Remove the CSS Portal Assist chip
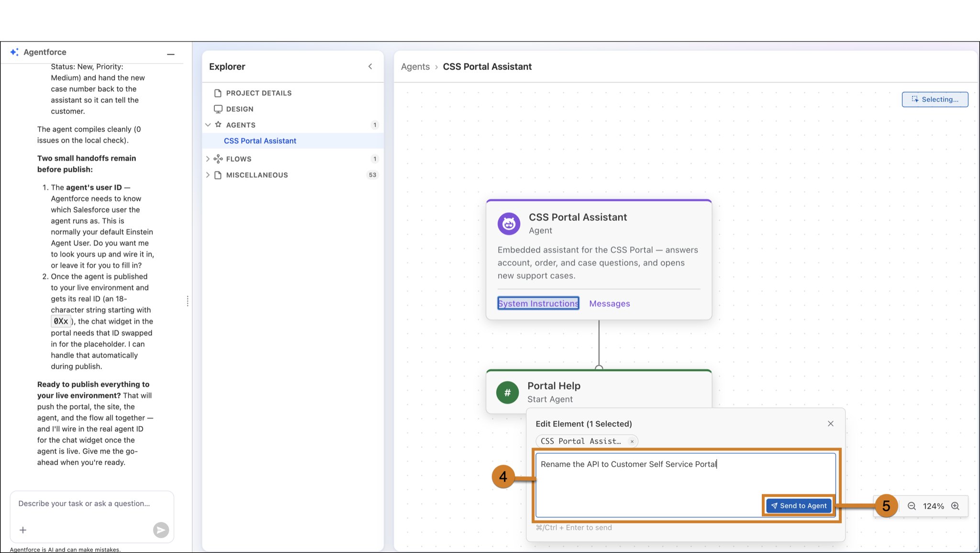The height and width of the screenshot is (553, 980). click(x=632, y=441)
